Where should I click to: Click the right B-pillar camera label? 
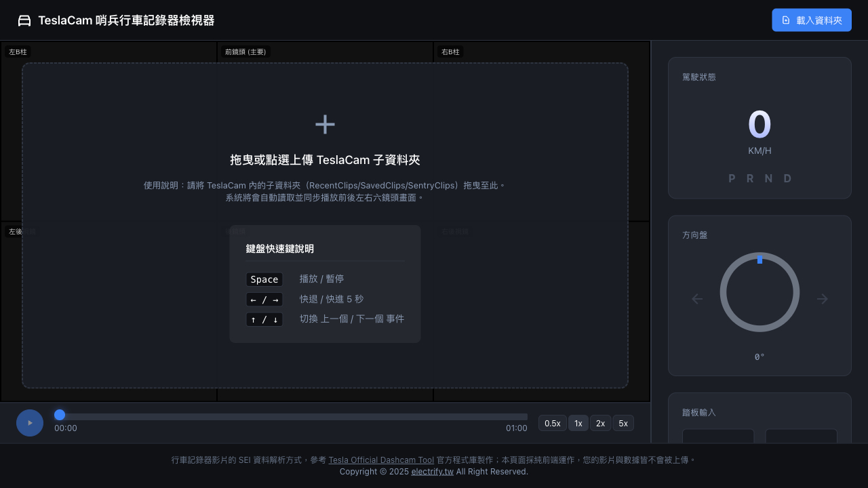point(450,52)
